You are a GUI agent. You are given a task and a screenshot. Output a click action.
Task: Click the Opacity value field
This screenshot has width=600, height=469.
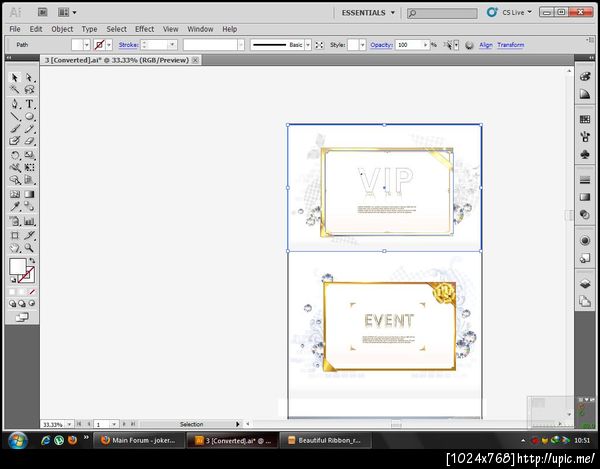[x=409, y=45]
